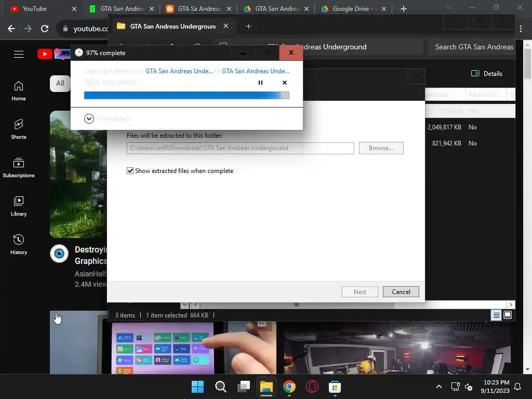Switch Explorer to large icons view
The image size is (532, 399).
click(x=508, y=315)
